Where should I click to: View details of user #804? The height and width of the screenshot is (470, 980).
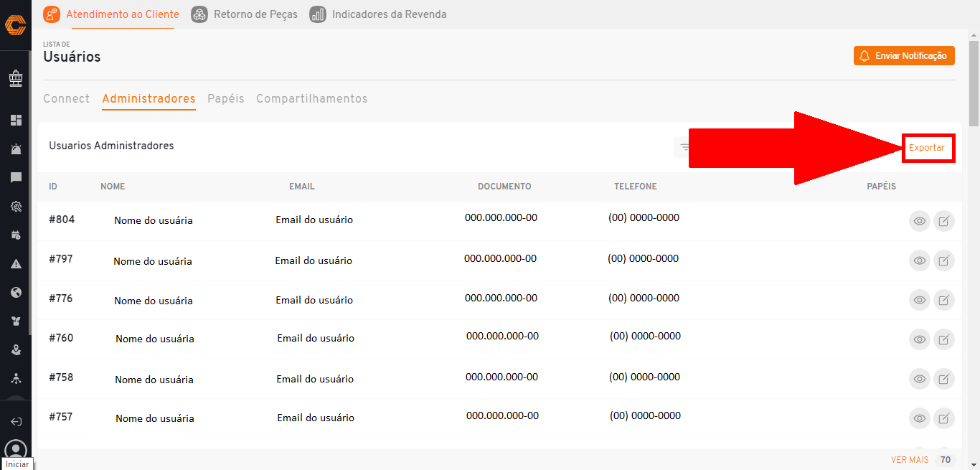[x=919, y=221]
